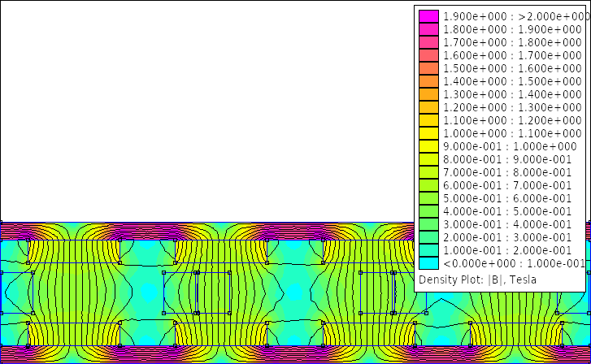Click the 9.000e-001 : 1.000e+000 legend swatch
This screenshot has width=591, height=364.
[x=428, y=146]
